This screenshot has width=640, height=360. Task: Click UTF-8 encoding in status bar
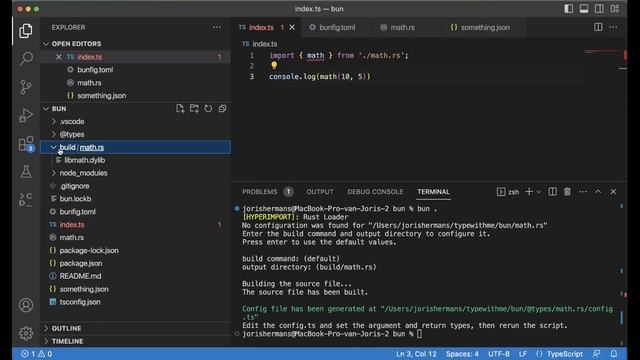[x=499, y=354]
